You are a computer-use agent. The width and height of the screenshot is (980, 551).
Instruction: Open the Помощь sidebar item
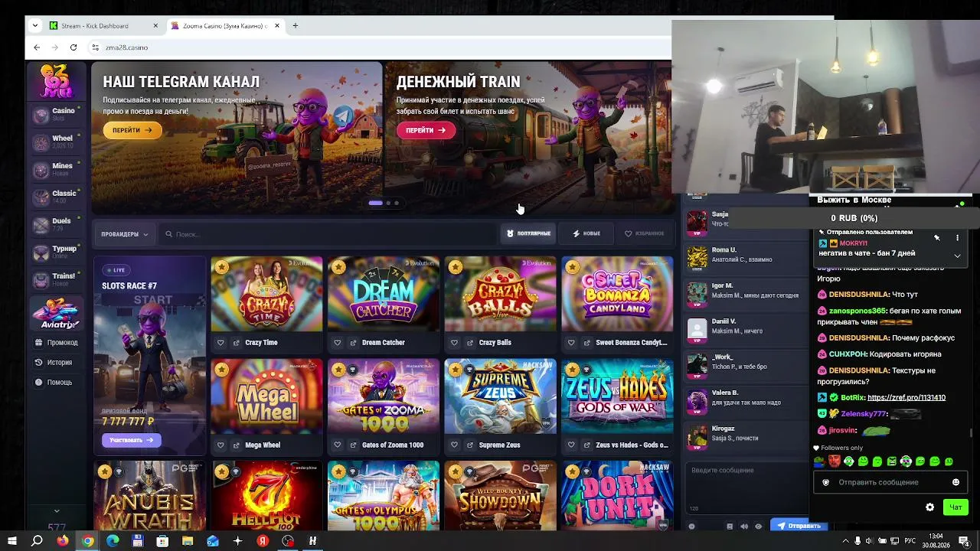54,383
